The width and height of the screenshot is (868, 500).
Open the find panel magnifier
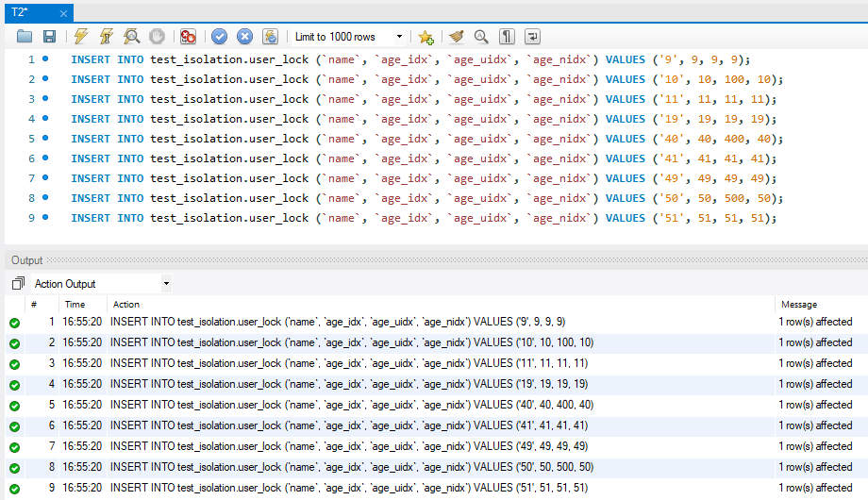tap(481, 37)
